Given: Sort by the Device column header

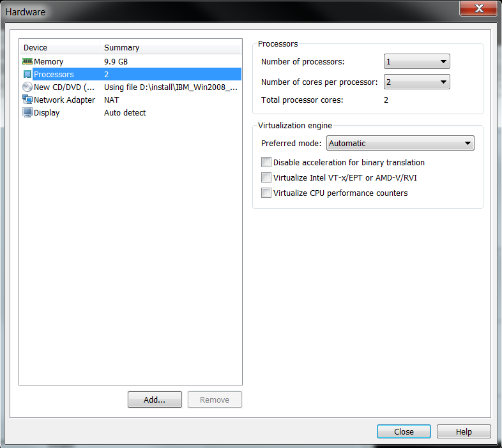Looking at the screenshot, I should point(59,47).
